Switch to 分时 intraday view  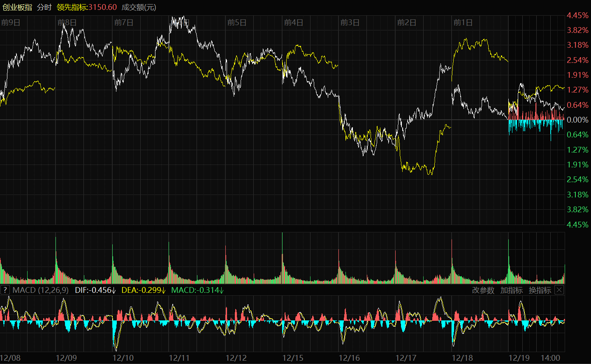44,7
